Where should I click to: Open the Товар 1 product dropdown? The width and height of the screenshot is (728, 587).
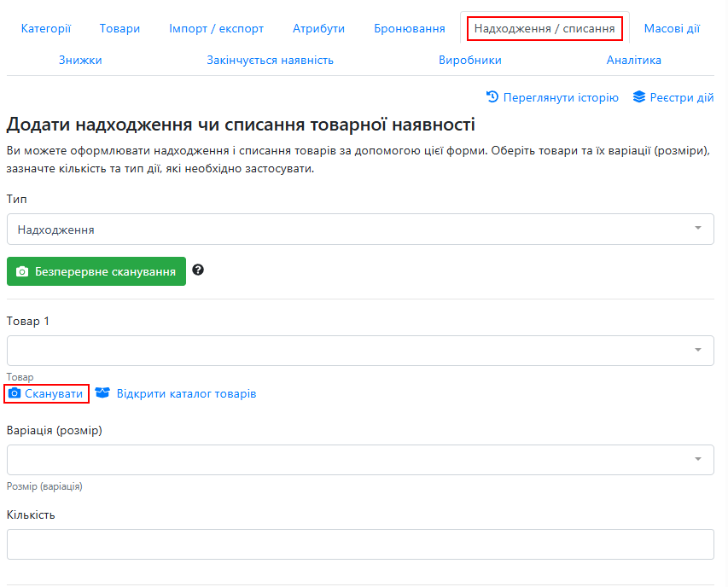click(360, 351)
